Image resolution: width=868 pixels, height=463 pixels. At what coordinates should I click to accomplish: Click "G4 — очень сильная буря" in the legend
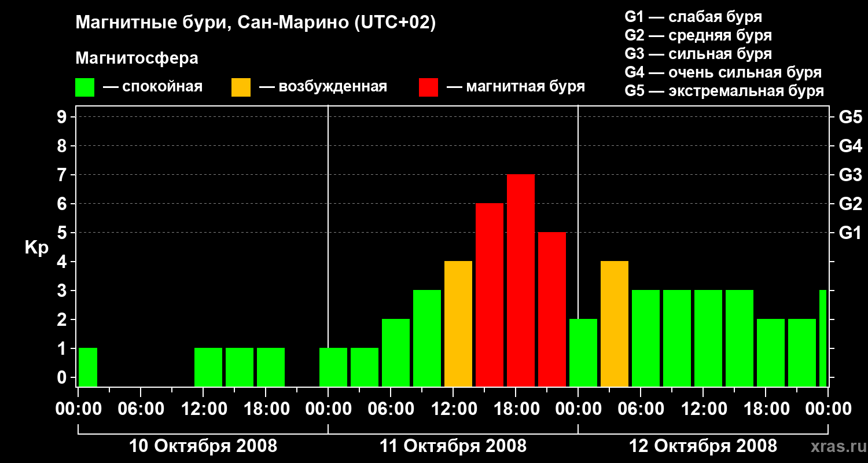pyautogui.click(x=723, y=72)
